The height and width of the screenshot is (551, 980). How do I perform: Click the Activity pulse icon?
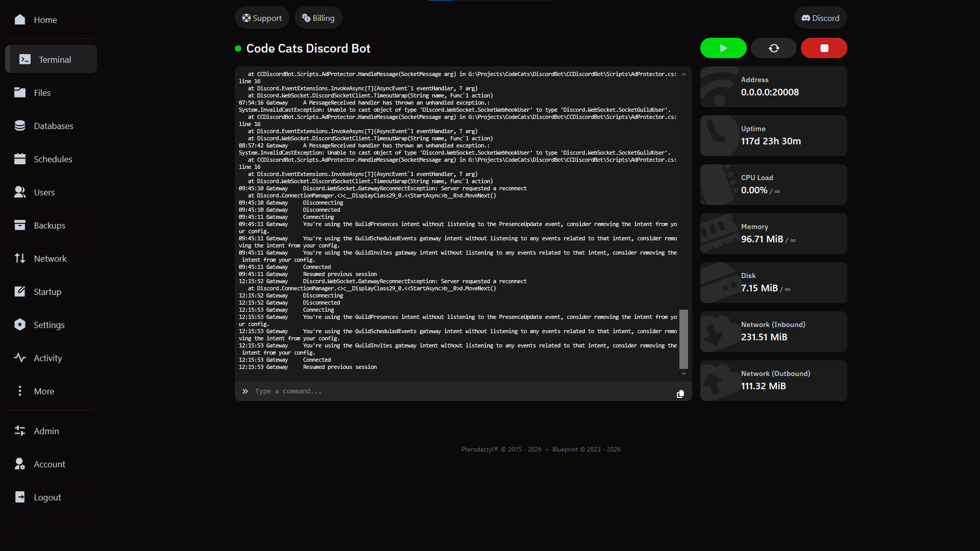click(x=20, y=358)
